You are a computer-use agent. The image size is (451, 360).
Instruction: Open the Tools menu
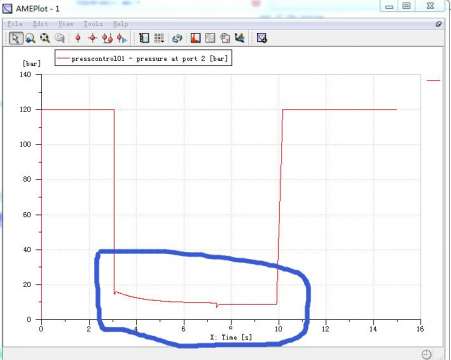93,24
